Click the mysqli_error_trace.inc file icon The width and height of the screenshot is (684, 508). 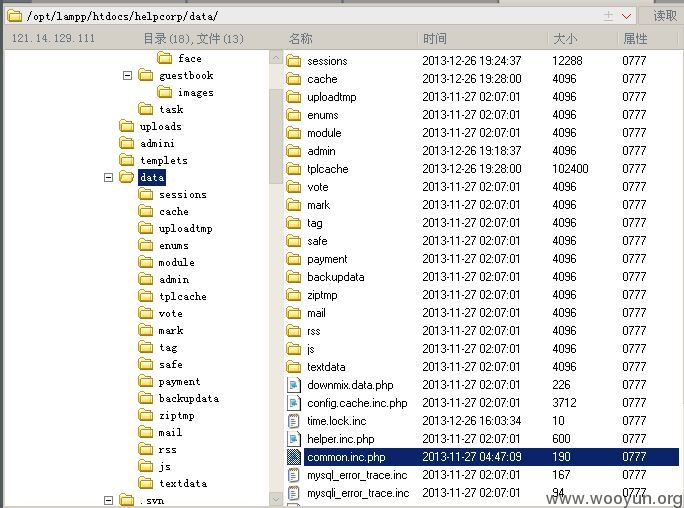294,493
